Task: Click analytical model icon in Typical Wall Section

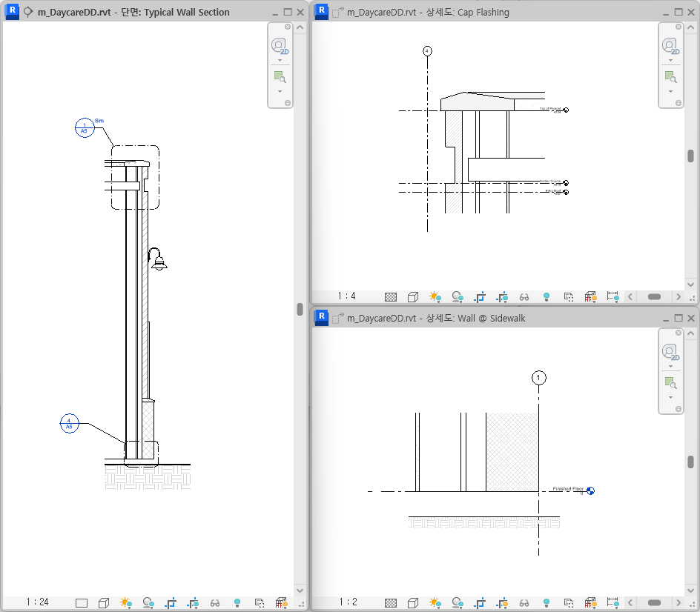Action: coord(281,603)
